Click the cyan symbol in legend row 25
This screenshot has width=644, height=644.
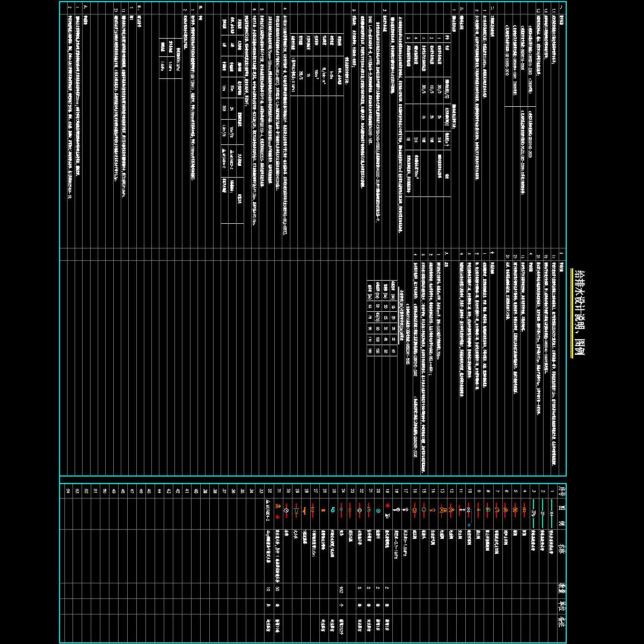point(332,509)
